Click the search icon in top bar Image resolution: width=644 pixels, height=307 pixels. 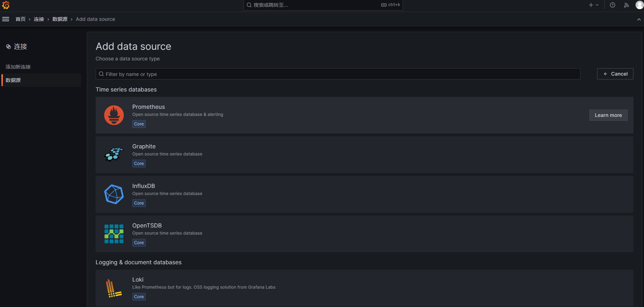pyautogui.click(x=249, y=5)
